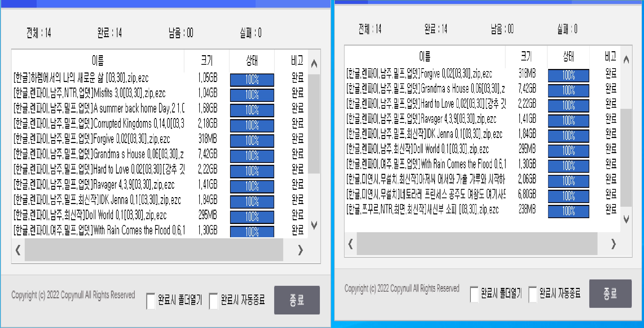Click up scroll arrow in right list

[x=626, y=59]
